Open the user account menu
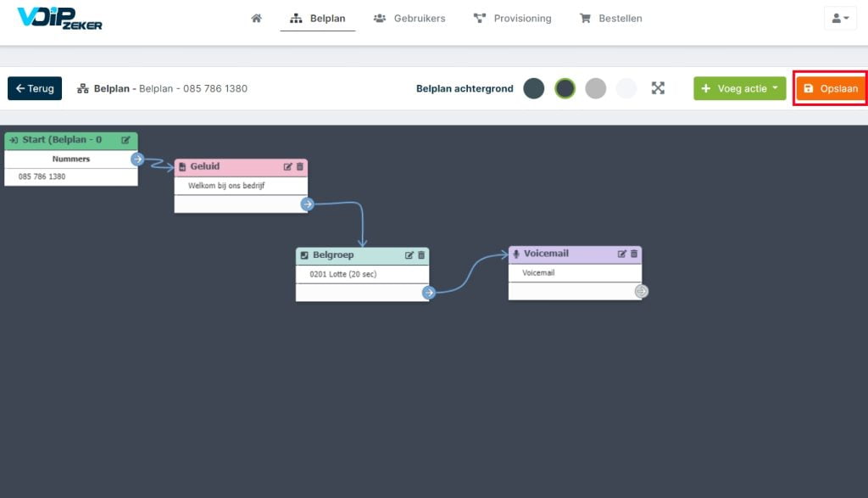 [x=840, y=19]
